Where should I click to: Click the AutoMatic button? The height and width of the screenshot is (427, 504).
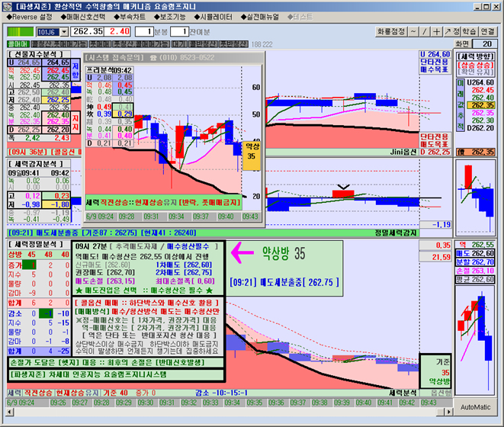[475, 407]
